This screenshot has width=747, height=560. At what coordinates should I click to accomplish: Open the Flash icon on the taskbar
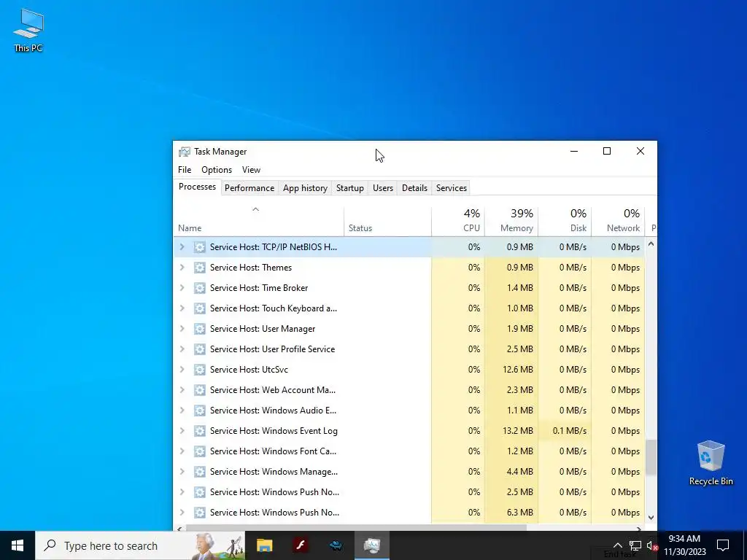point(301,545)
